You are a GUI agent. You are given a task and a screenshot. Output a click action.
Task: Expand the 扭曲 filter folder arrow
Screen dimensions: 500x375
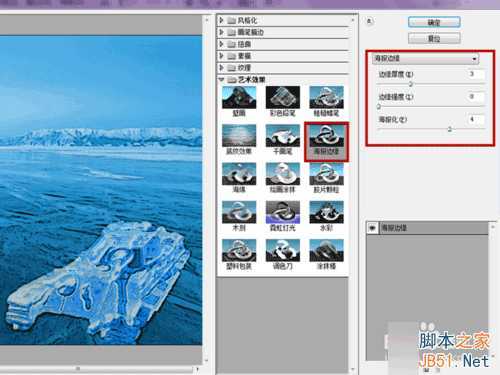click(221, 44)
